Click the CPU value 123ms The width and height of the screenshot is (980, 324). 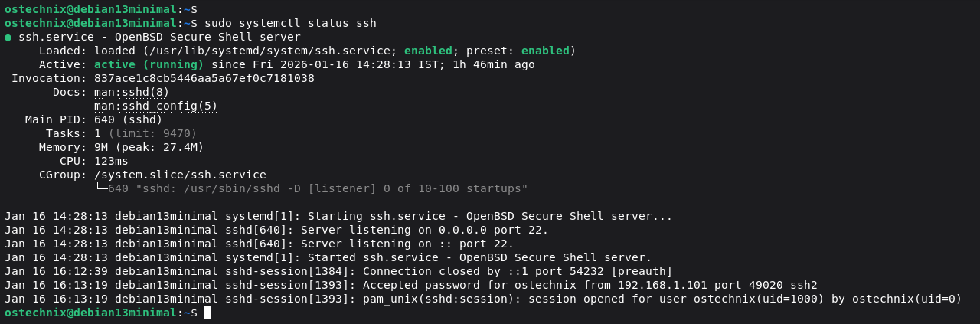(111, 161)
